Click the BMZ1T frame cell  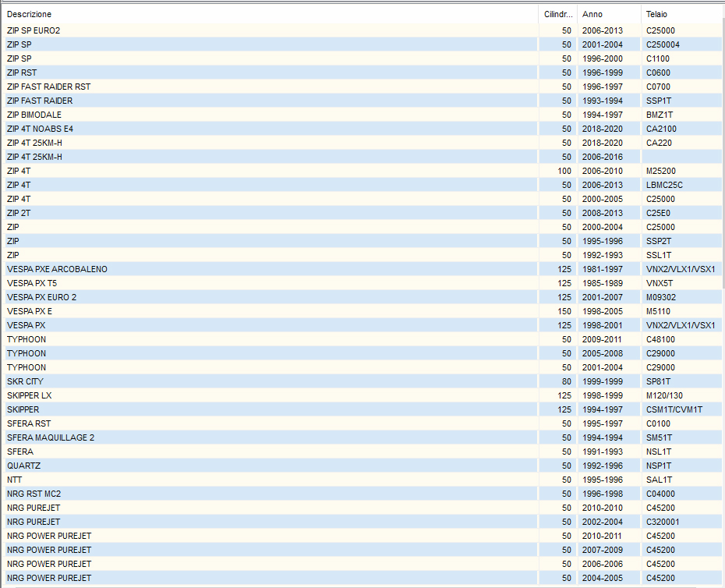tap(681, 115)
